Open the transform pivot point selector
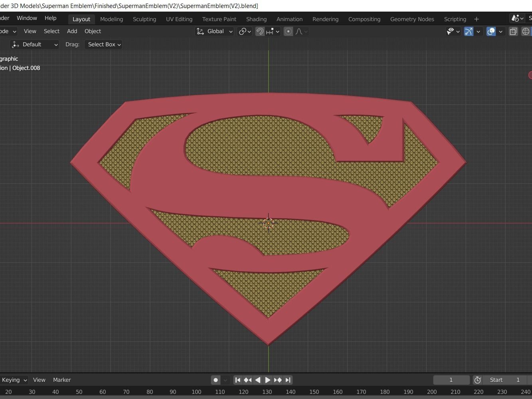532x399 pixels. (x=245, y=31)
